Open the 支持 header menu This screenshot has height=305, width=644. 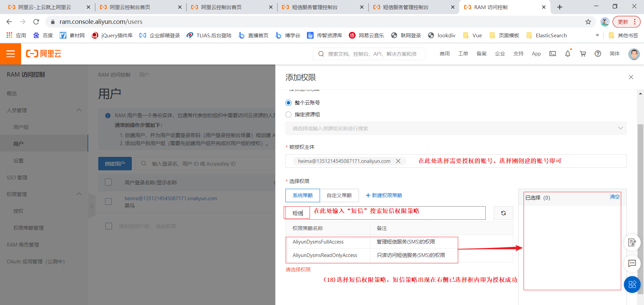(518, 54)
